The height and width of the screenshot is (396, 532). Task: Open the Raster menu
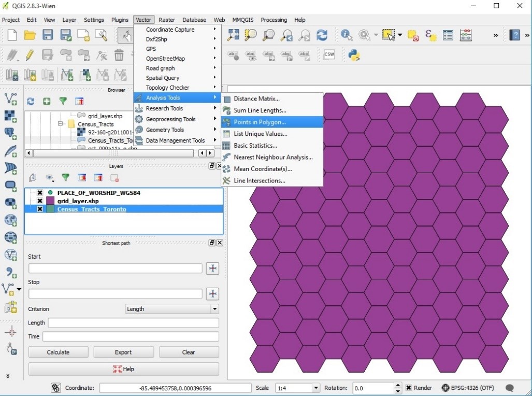(x=167, y=20)
